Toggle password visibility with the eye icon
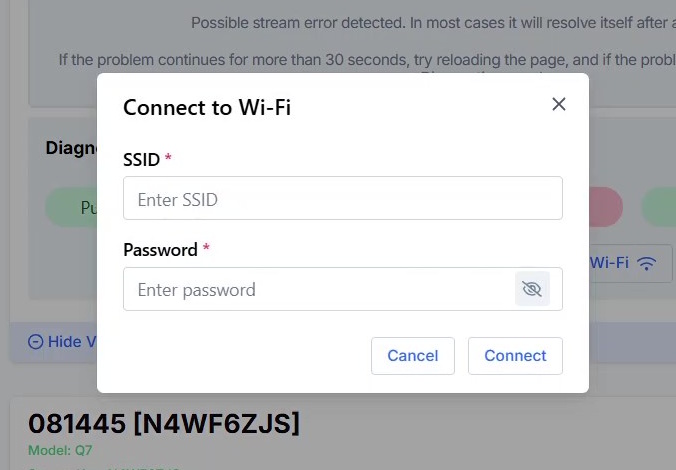Viewport: 676px width, 470px height. (532, 289)
